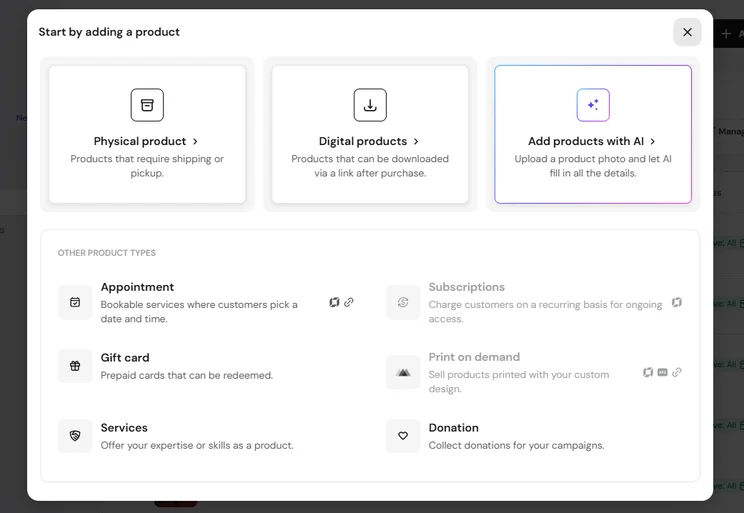Click "Products that require shipping or pickup." text
Viewport: 744px width, 513px height.
click(x=147, y=166)
